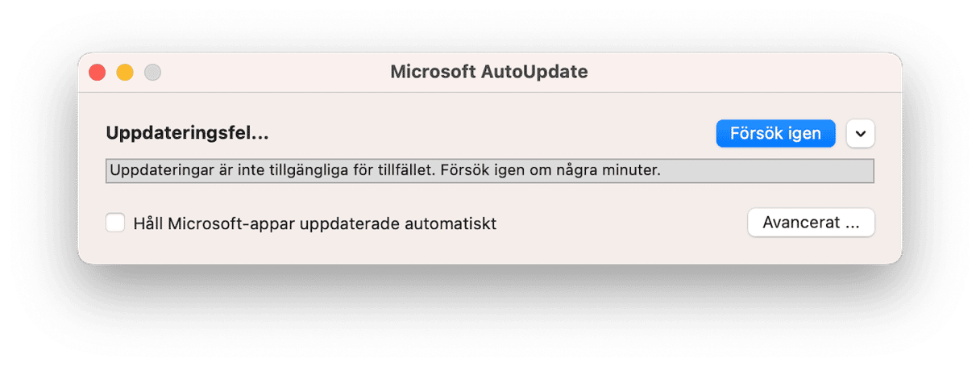
Task: Click the Försök igen button
Action: point(775,134)
